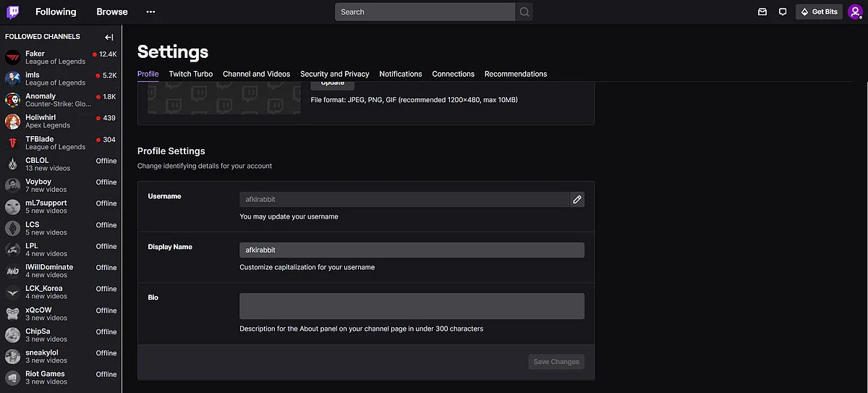Open the user avatar menu
Viewport: 868px width, 393px height.
855,12
